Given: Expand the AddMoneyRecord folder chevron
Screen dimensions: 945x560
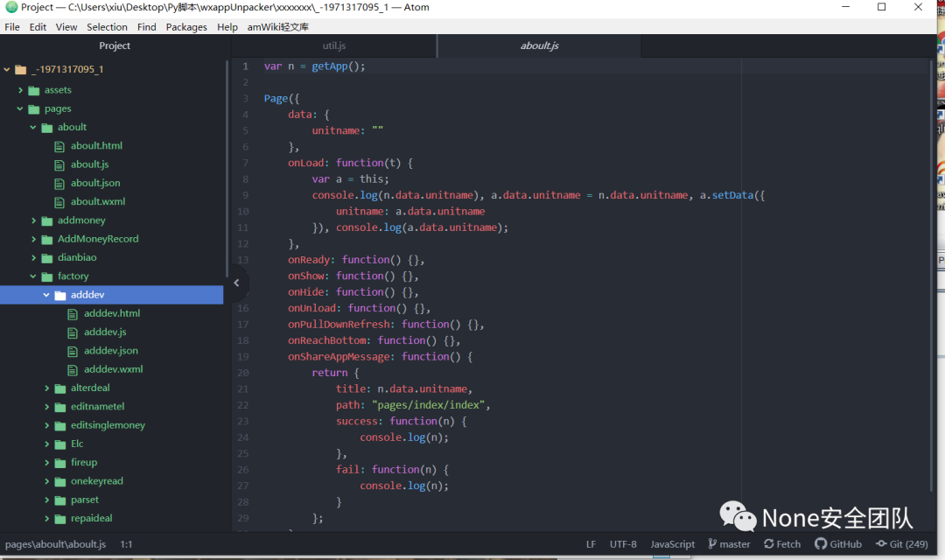Looking at the screenshot, I should pos(34,239).
